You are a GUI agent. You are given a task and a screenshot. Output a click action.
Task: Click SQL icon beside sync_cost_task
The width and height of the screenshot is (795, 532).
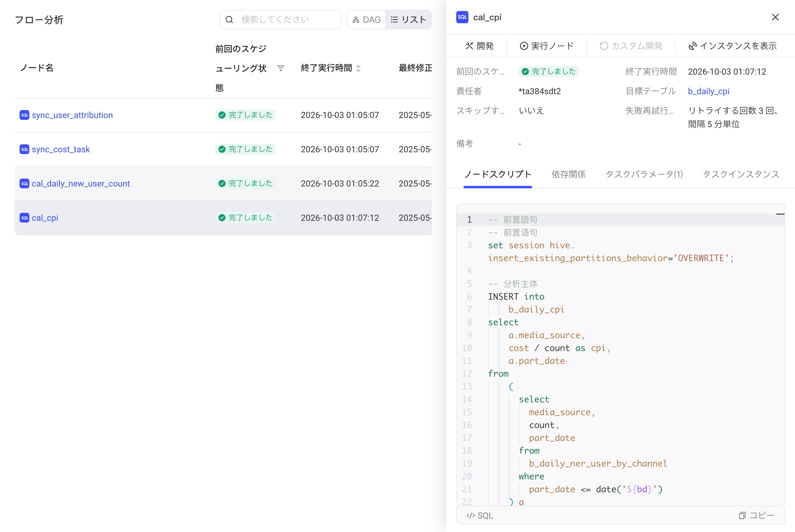pos(24,149)
